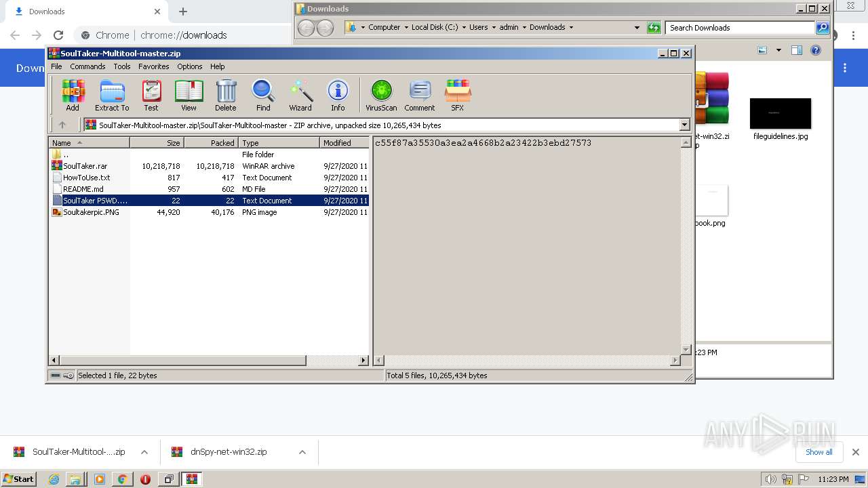
Task: Click the volume icon in system tray
Action: (x=771, y=479)
